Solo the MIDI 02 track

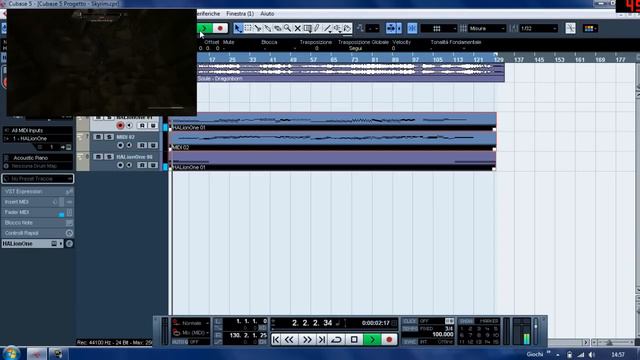[x=109, y=137]
